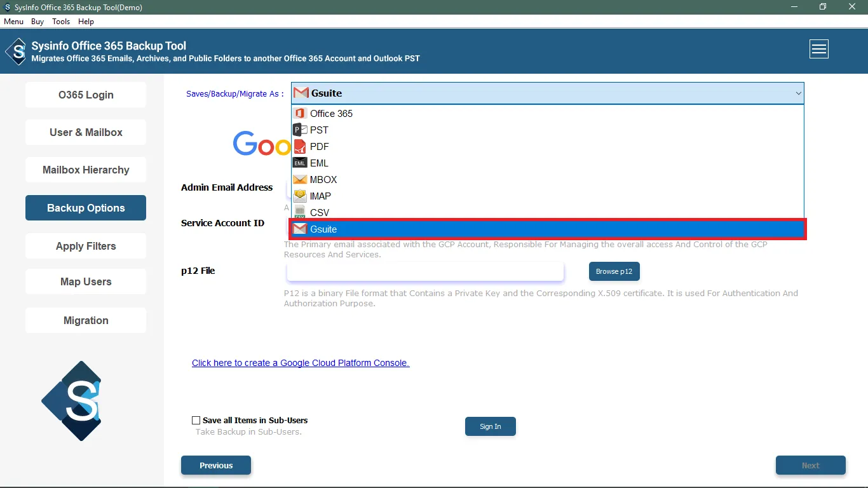Click the Sysinfo S logo in sidebar
The image size is (868, 488).
click(72, 400)
